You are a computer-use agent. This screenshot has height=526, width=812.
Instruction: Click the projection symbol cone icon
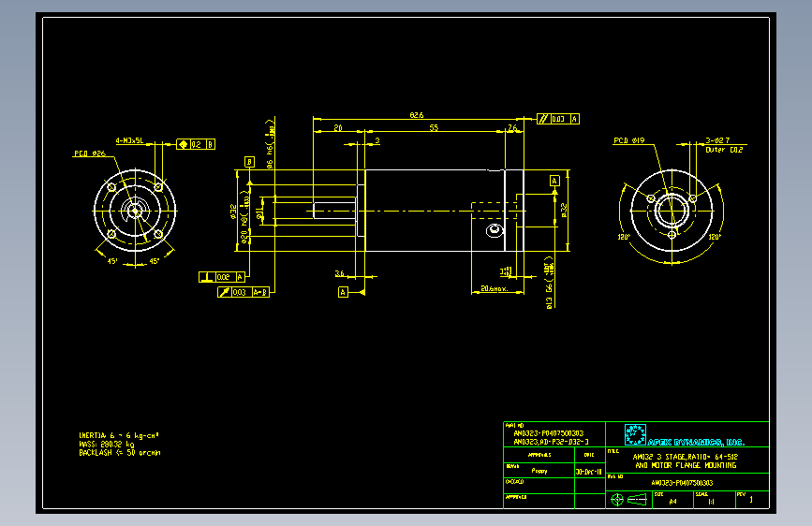638,500
